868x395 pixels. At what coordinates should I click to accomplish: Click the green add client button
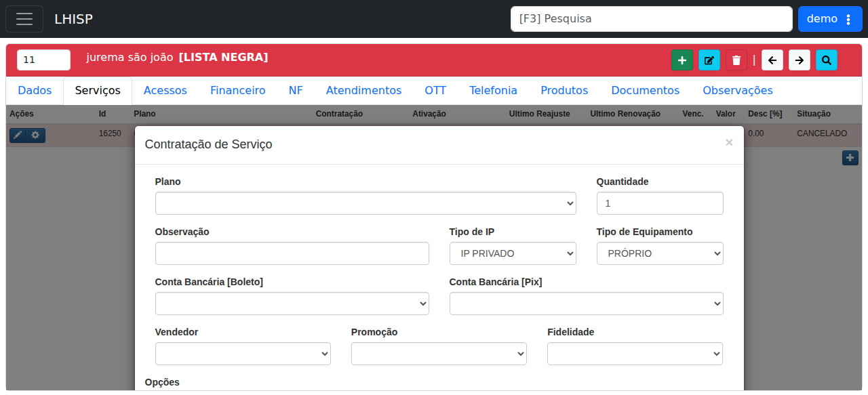coord(682,60)
